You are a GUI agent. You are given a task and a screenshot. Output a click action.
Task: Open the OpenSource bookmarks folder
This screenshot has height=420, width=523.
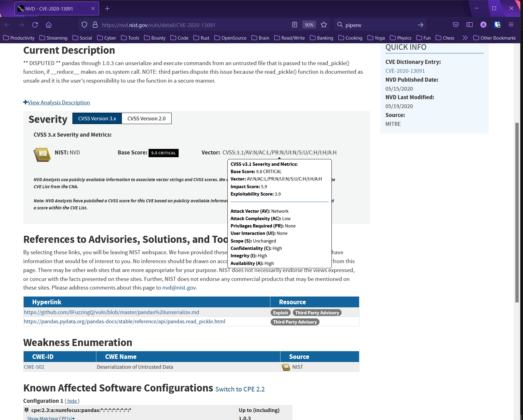point(230,38)
